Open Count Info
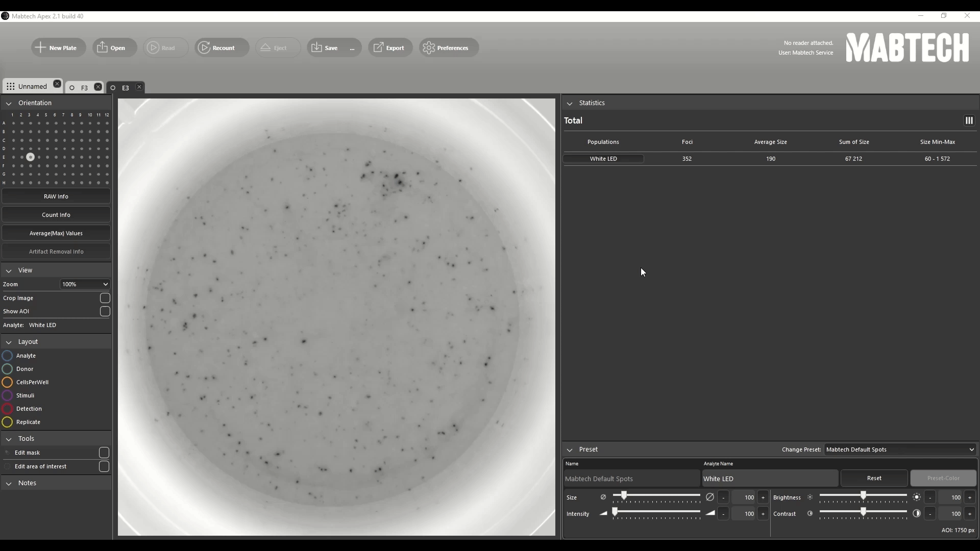980x551 pixels. pos(56,214)
